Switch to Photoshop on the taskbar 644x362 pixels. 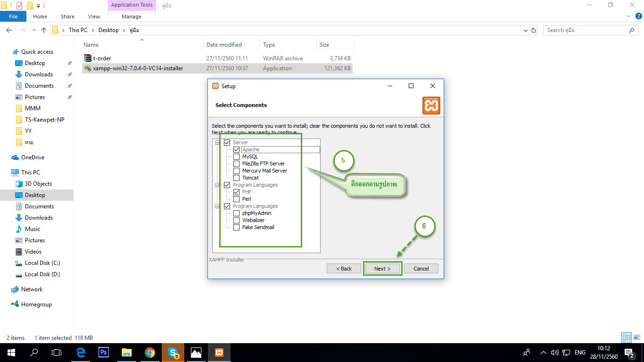(104, 352)
